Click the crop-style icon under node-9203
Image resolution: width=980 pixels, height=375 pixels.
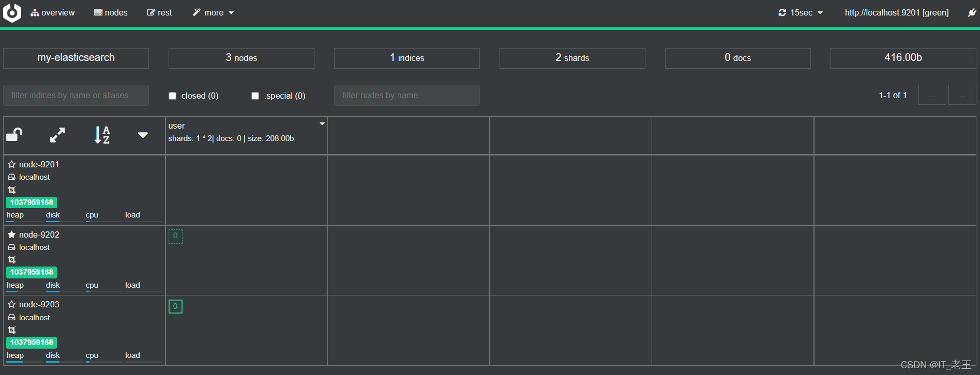(x=11, y=330)
